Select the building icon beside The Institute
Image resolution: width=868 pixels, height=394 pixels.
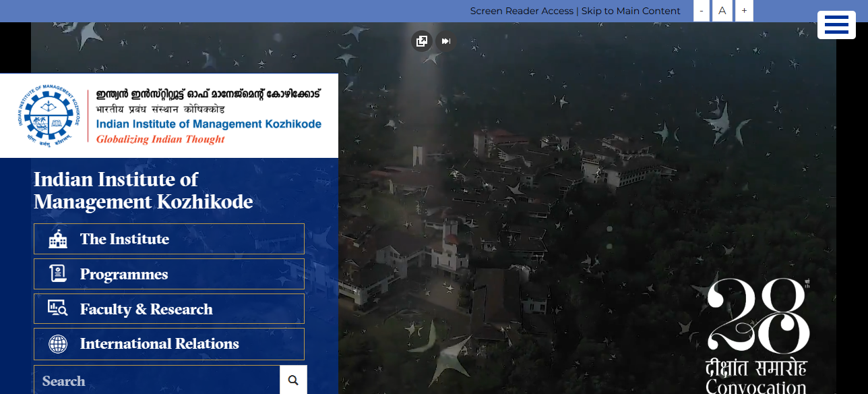(58, 238)
